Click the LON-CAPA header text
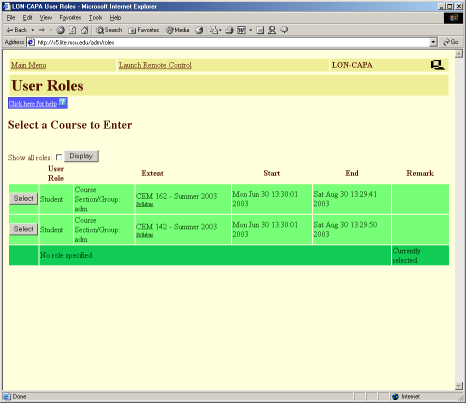The image size is (466, 403). [x=352, y=65]
